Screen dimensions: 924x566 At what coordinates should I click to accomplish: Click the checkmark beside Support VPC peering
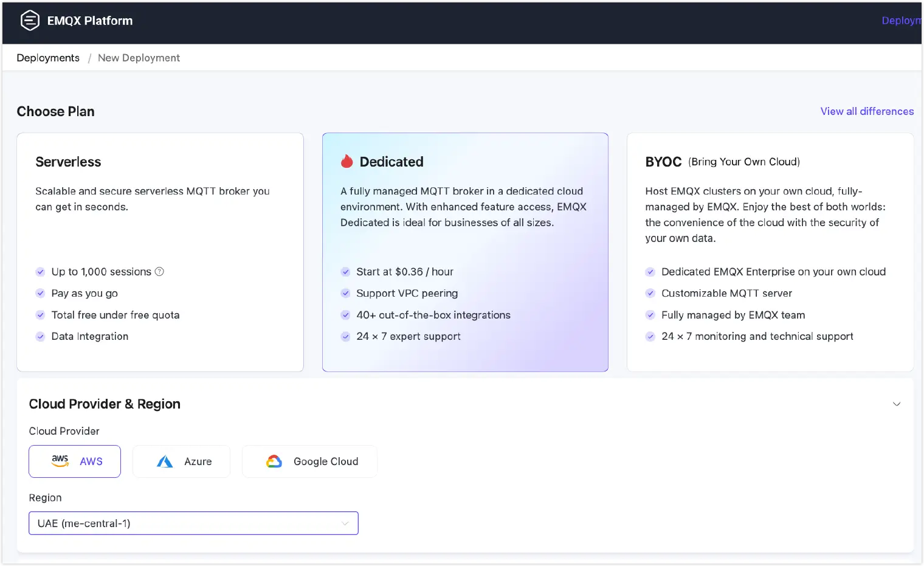pyautogui.click(x=345, y=293)
